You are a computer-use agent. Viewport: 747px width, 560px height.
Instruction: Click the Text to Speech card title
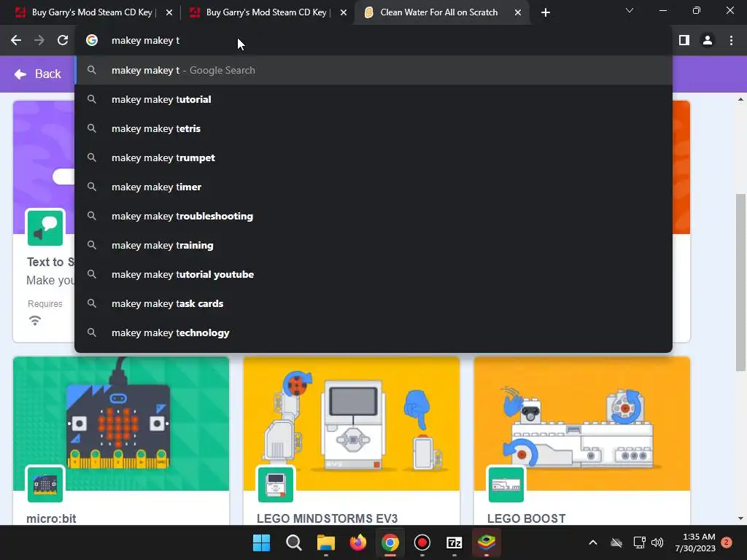(50, 262)
